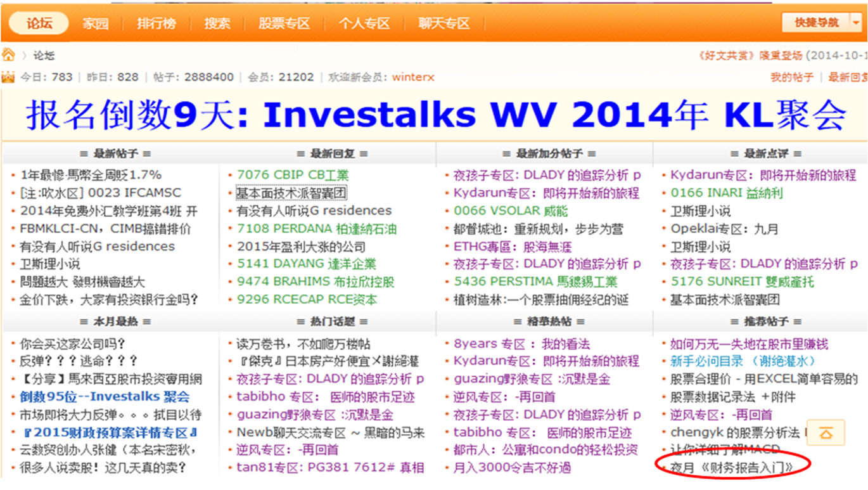Click the 帖子: 2888400 post count

pos(193,77)
